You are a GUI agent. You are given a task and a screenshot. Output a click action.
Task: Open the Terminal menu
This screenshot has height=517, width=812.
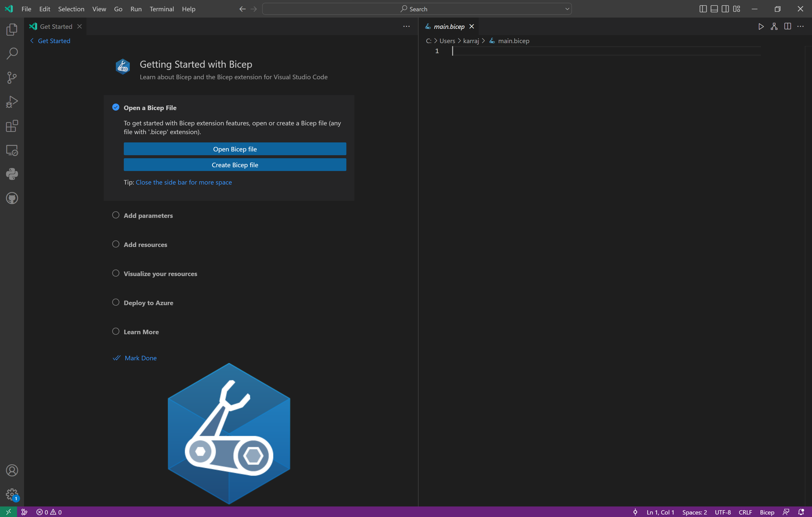pos(162,9)
